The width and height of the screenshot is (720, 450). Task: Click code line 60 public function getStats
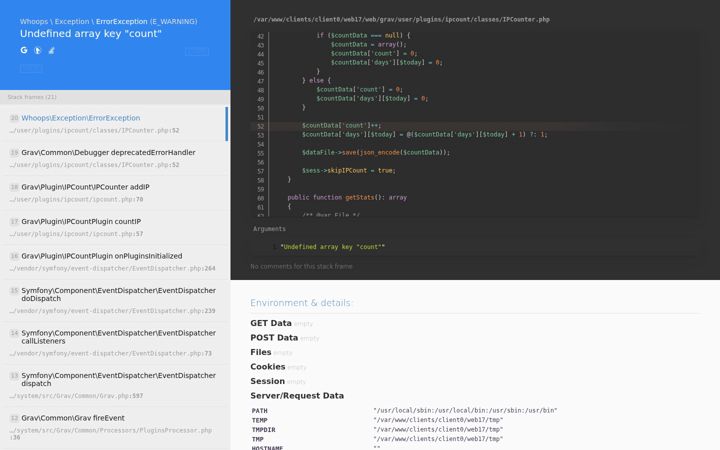347,197
